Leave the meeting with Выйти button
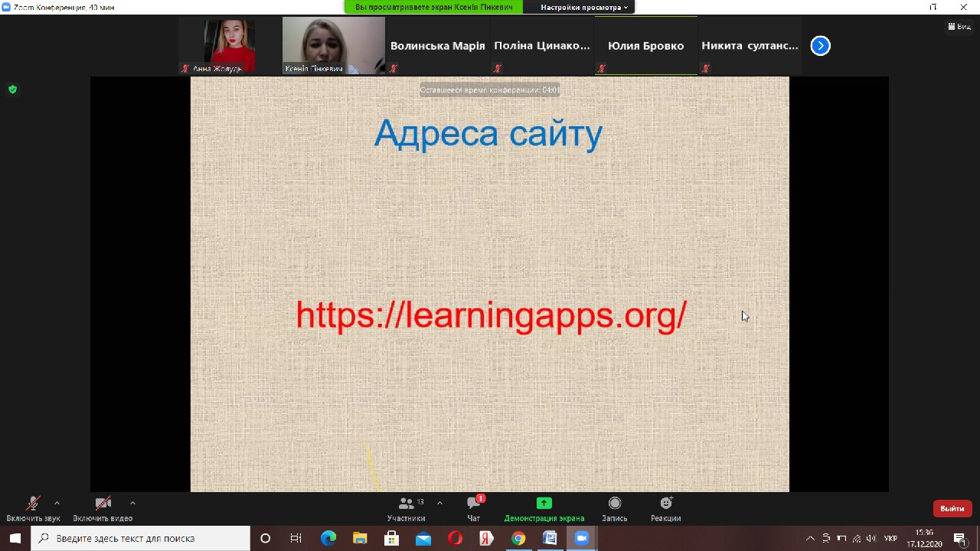The height and width of the screenshot is (551, 980). (x=952, y=508)
